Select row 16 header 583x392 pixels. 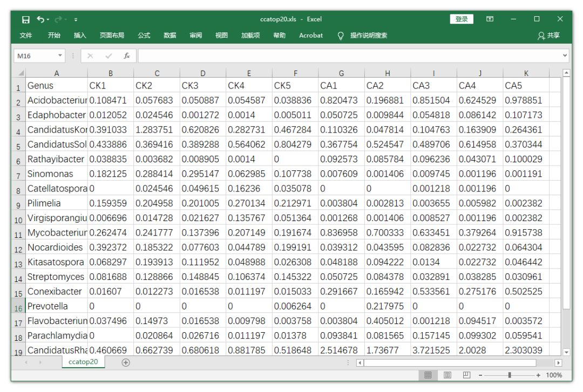pos(19,306)
